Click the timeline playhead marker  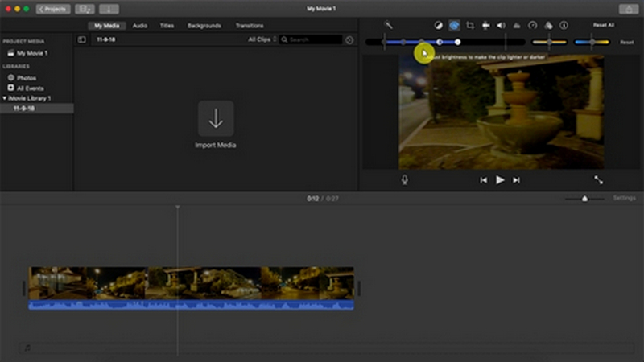(x=177, y=208)
